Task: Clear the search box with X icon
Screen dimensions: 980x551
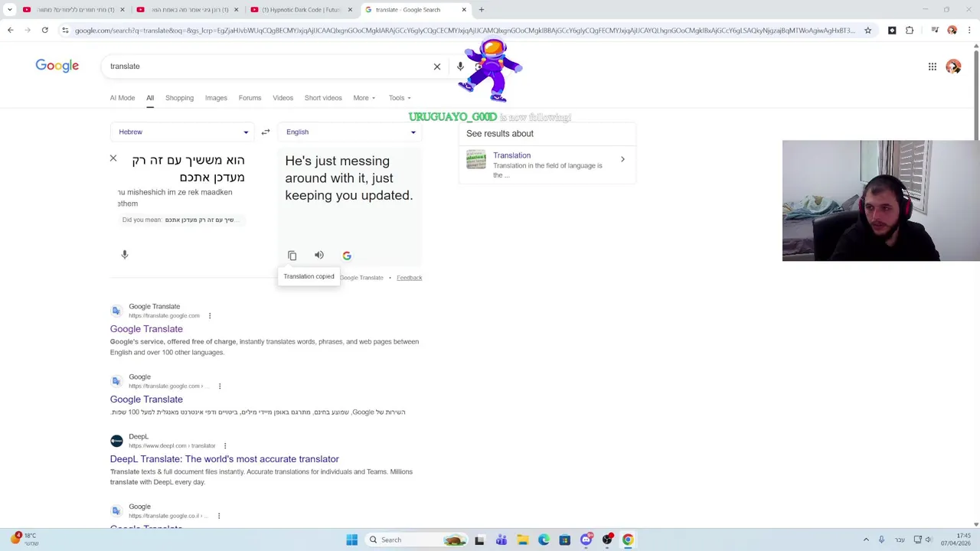Action: coord(437,67)
